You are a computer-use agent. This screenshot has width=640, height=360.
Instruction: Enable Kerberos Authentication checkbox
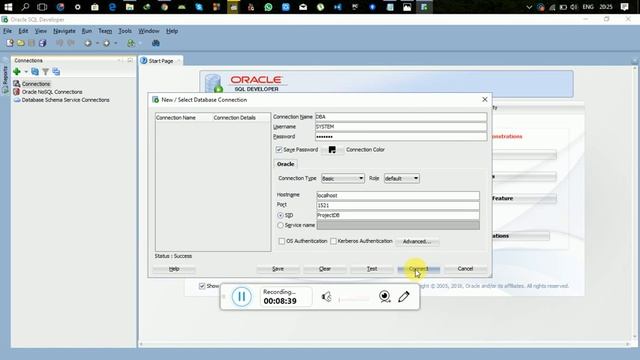point(333,241)
